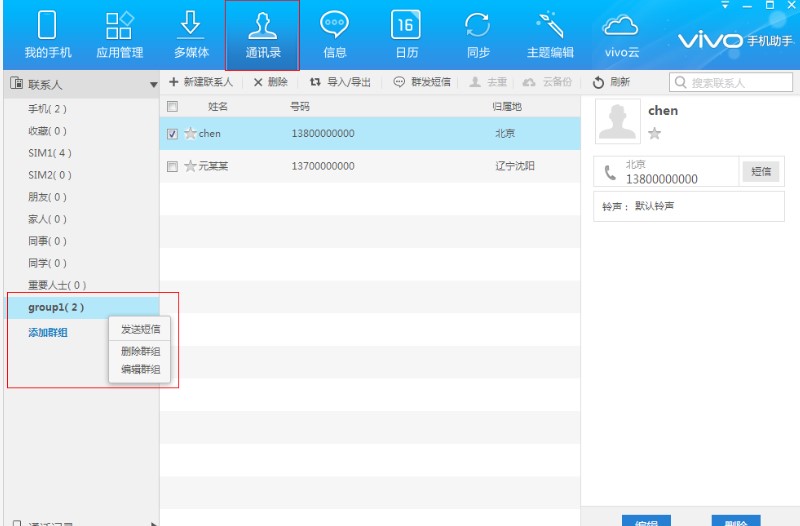The image size is (800, 526).
Task: Select the 重要人士( 0 ) group
Action: click(57, 285)
